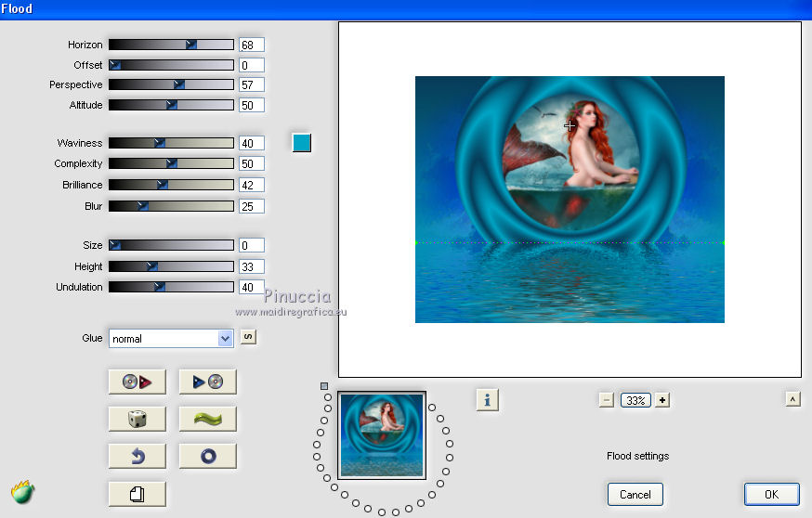Viewport: 812px width, 518px height.
Task: Click the Blur value field 25
Action: [252, 206]
